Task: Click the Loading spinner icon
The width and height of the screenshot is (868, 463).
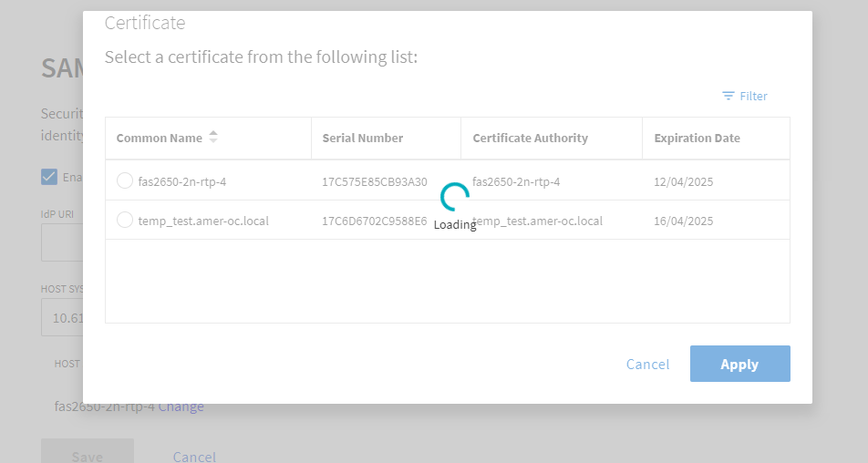Action: (454, 197)
